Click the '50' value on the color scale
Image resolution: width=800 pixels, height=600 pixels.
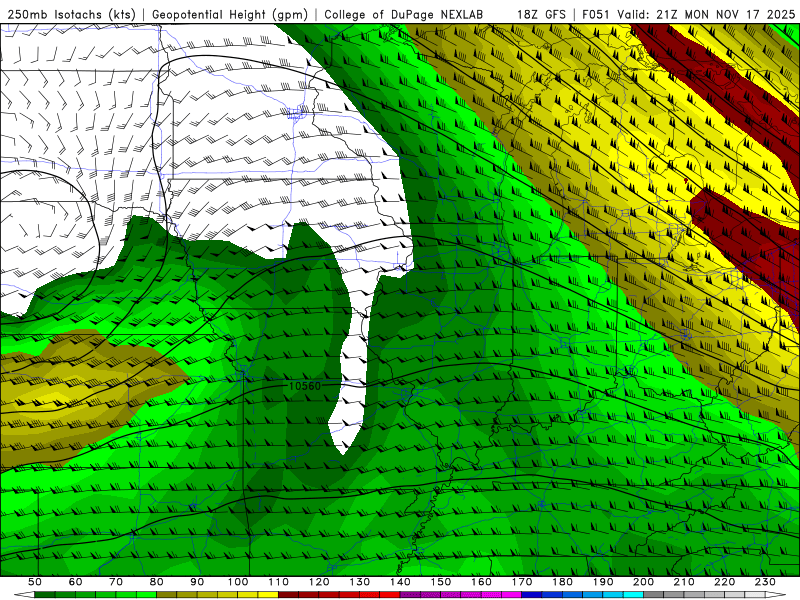(35, 582)
